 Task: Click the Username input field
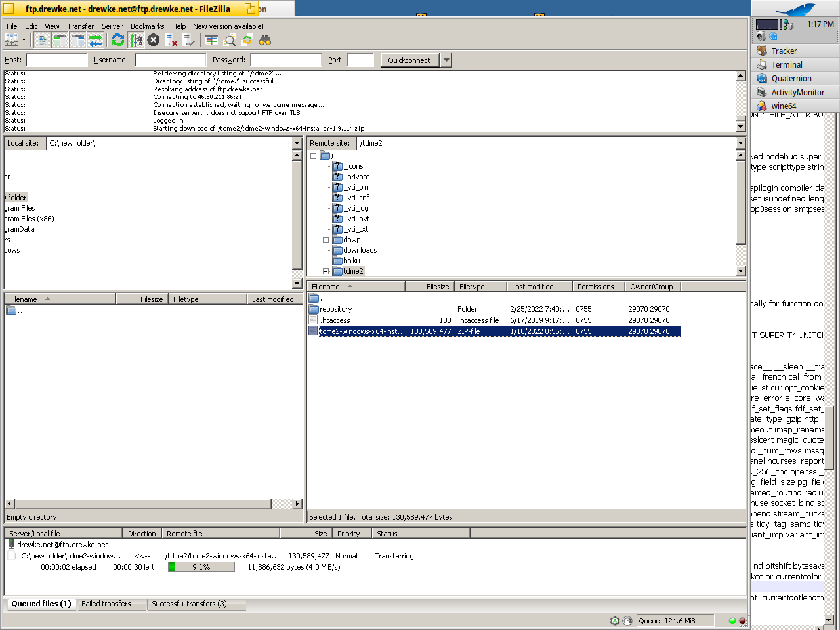tap(170, 60)
